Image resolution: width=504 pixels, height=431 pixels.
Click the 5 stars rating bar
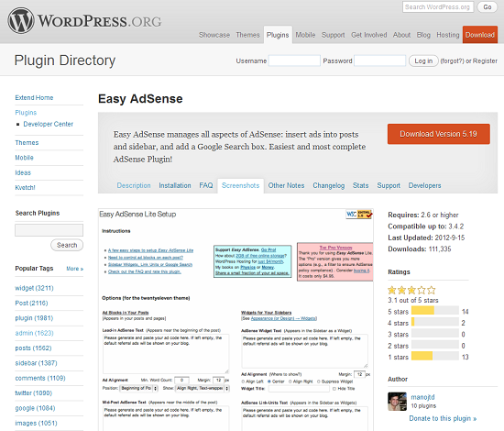(x=435, y=311)
